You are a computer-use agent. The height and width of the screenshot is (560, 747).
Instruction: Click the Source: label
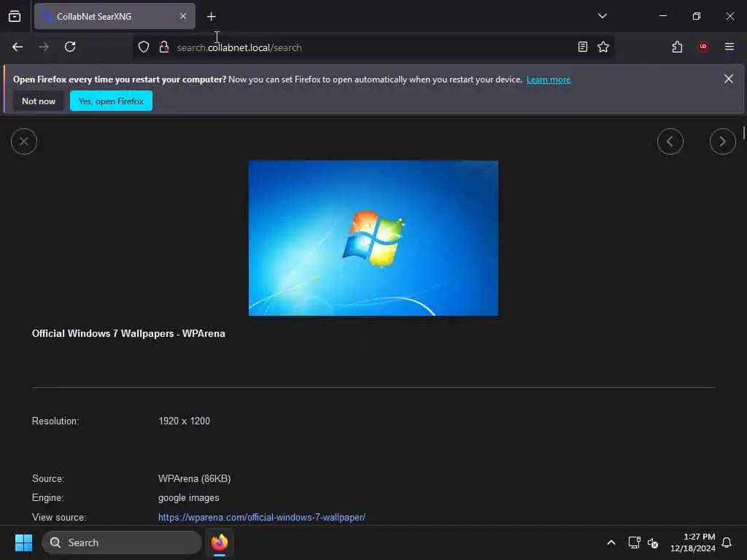tap(48, 478)
